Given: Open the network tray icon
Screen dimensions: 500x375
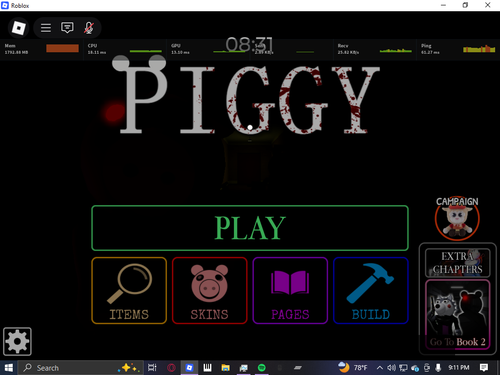Looking at the screenshot, I should [403, 368].
